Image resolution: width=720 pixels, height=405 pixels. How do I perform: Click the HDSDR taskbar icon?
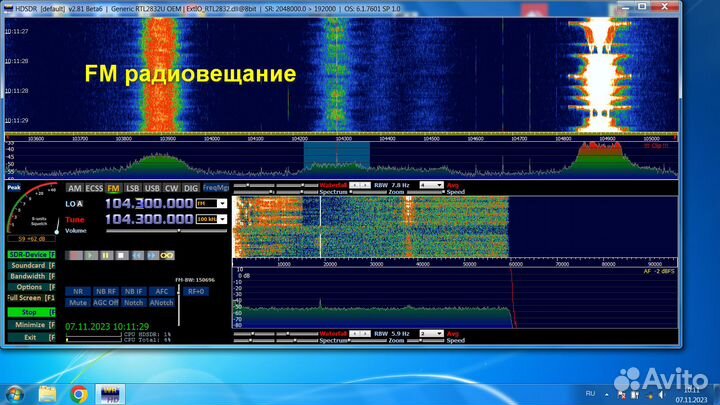(x=110, y=394)
